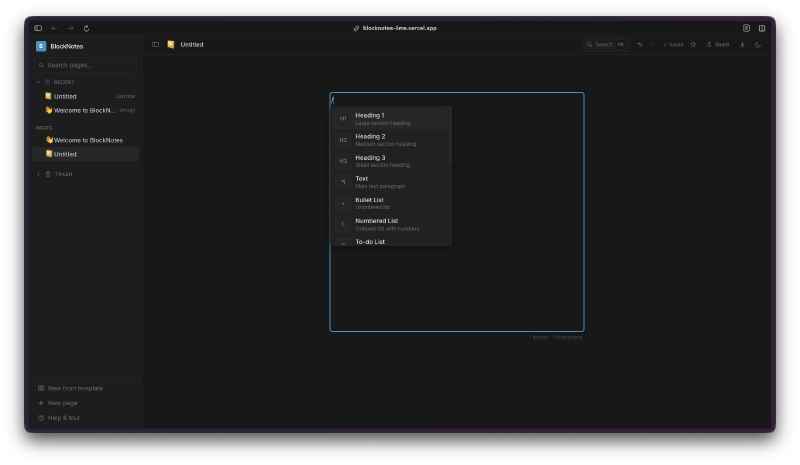Open the Search ⌘K box
The width and height of the screenshot is (800, 465).
pos(606,44)
